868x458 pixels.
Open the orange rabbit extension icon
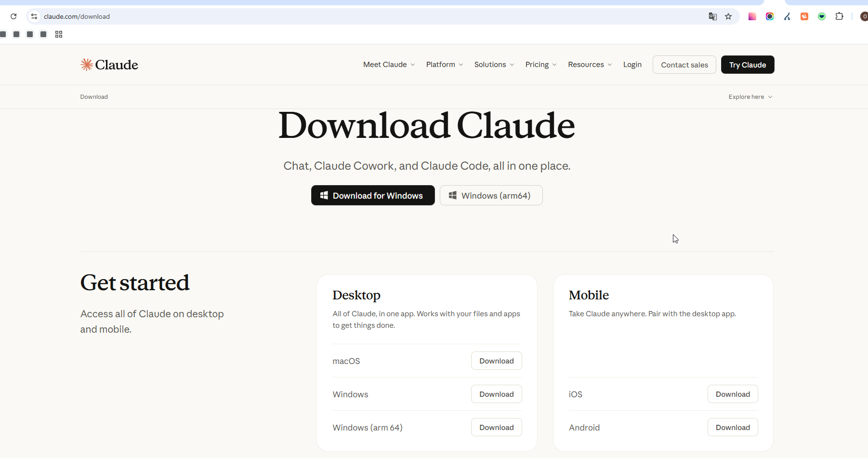click(804, 16)
